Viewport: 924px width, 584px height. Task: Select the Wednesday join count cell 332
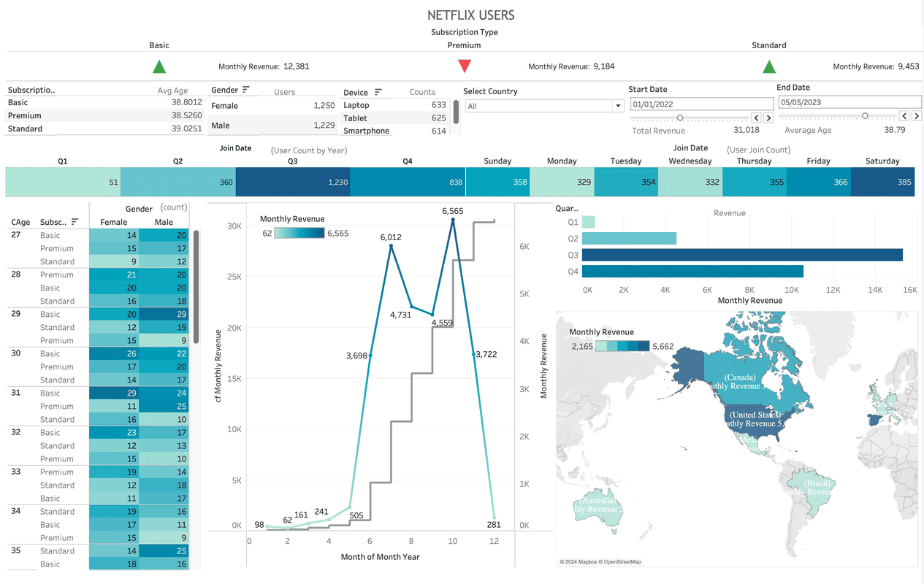[690, 182]
